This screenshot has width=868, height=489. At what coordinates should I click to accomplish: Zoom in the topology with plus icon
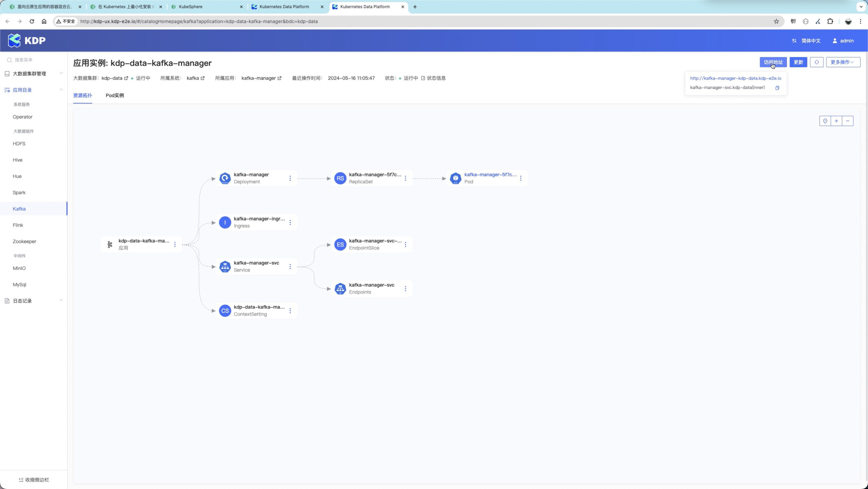(x=836, y=121)
